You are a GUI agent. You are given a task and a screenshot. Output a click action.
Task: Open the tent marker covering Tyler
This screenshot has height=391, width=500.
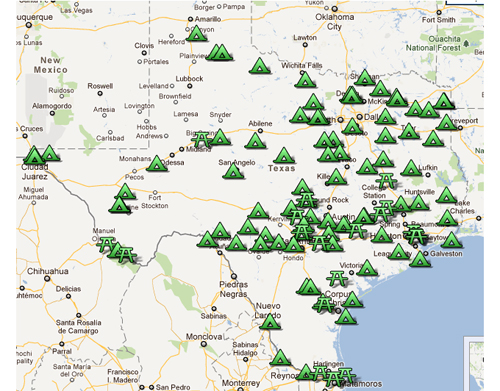coord(409,131)
